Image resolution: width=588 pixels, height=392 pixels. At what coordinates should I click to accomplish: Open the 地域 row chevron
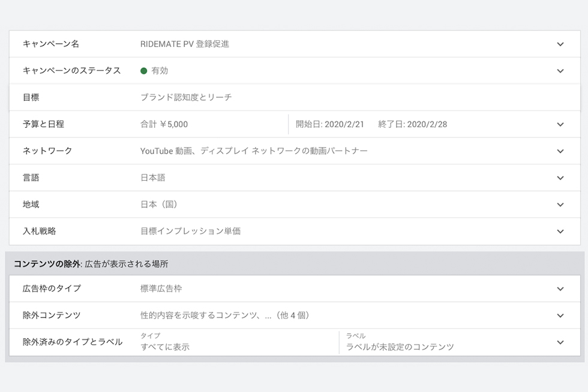(x=560, y=205)
